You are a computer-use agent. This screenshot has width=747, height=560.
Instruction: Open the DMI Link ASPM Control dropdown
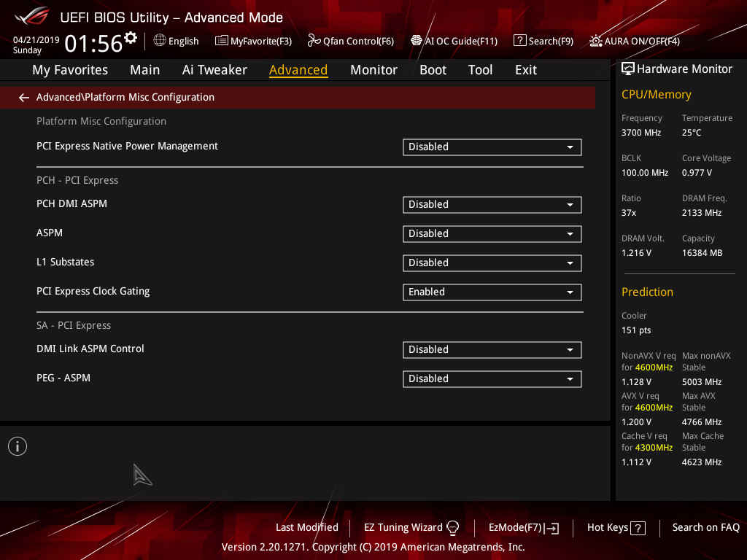pyautogui.click(x=492, y=350)
